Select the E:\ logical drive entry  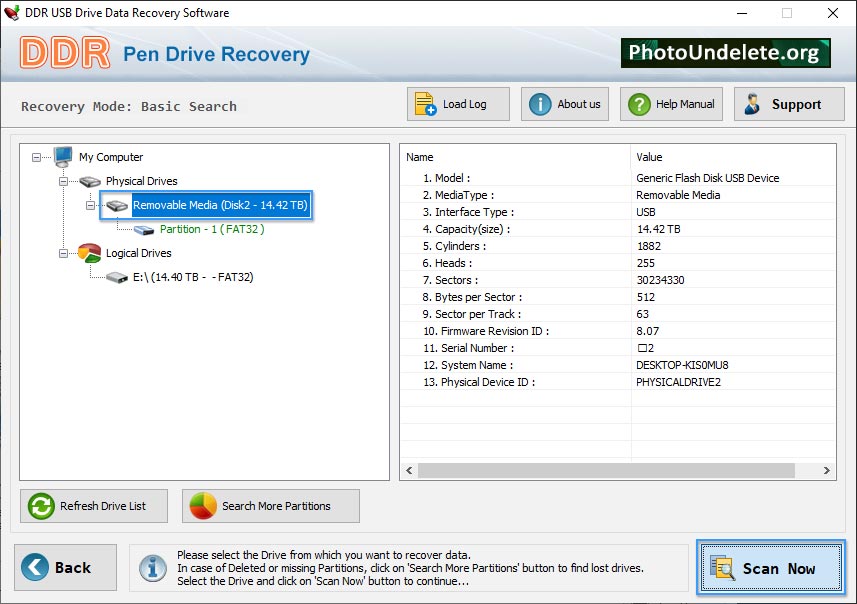193,277
